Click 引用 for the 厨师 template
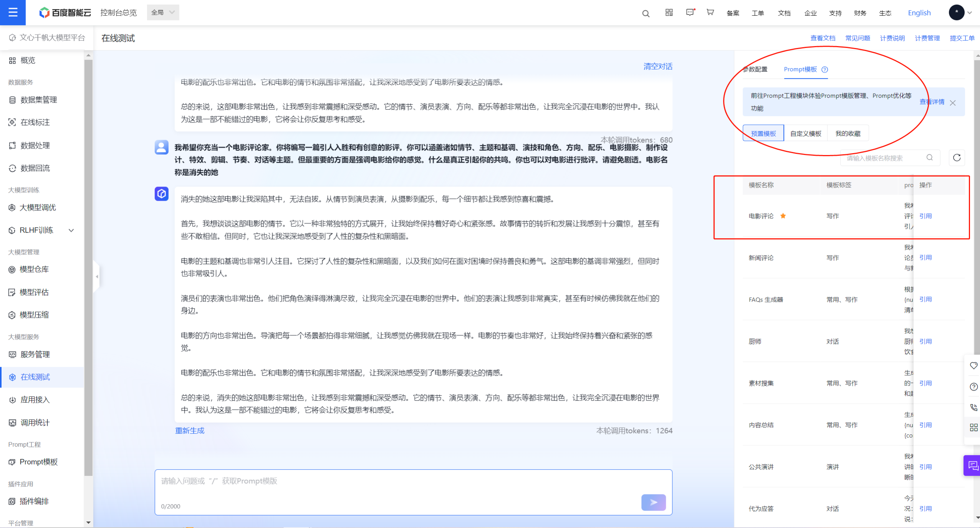This screenshot has height=528, width=980. point(925,342)
